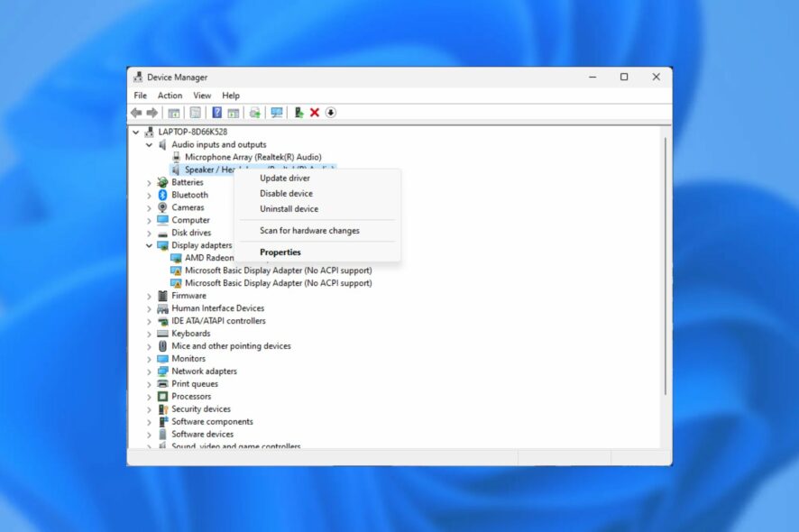
Task: Click the first Microsoft Basic Display Adapter warning icon
Action: click(176, 271)
